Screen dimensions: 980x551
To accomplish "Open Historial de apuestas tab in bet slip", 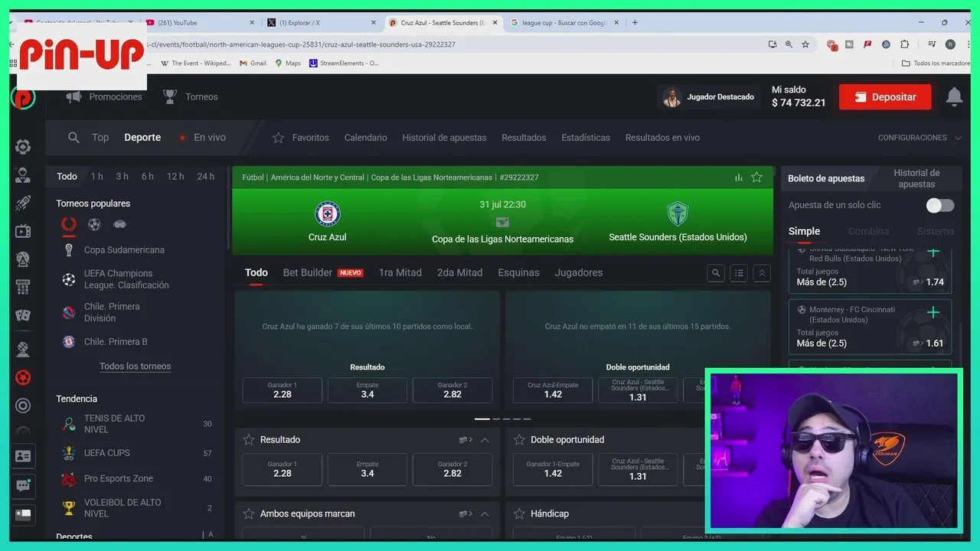I will (x=916, y=178).
